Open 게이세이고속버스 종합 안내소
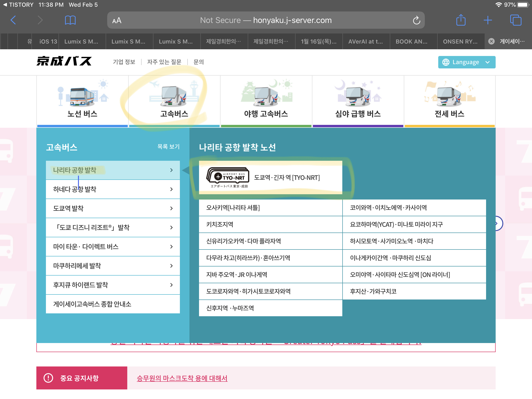The image size is (532, 399). point(113,304)
